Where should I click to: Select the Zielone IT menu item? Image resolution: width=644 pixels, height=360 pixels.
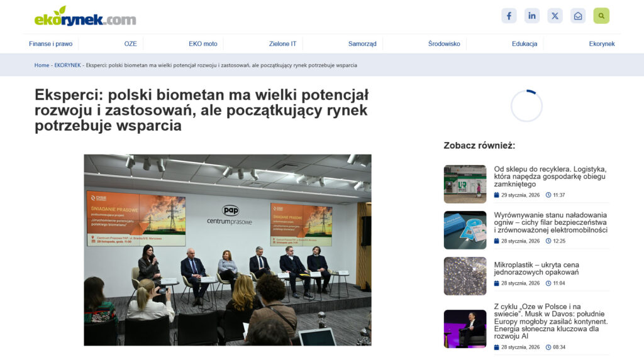(282, 44)
